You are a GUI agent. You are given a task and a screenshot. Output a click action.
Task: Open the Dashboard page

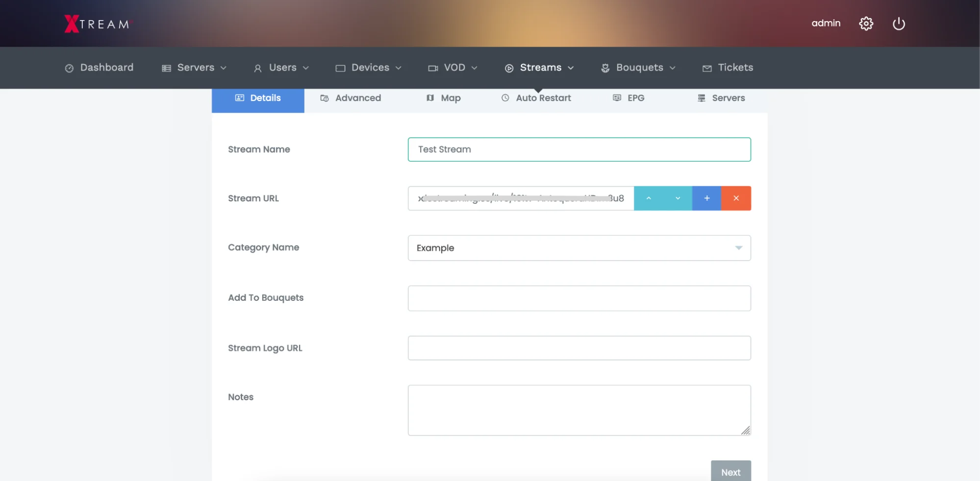[99, 68]
